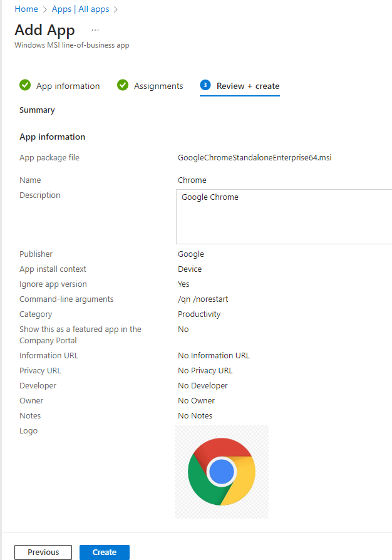This screenshot has height=560, width=392.
Task: Click the green checkmark beside App information
Action: point(25,85)
